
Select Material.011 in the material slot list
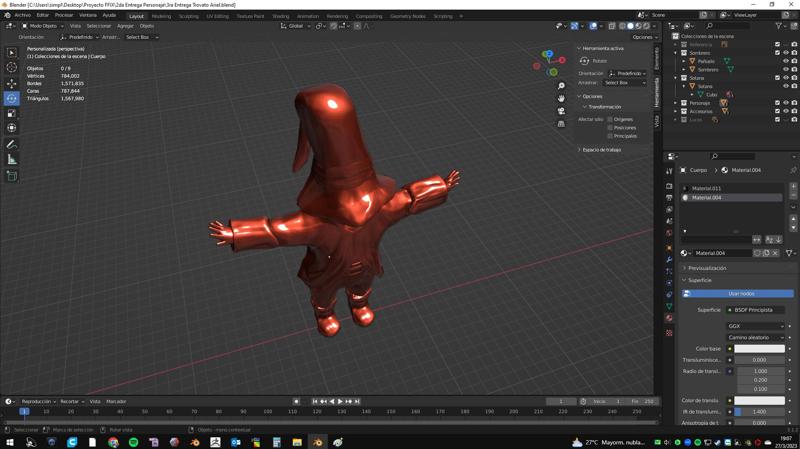pyautogui.click(x=707, y=188)
